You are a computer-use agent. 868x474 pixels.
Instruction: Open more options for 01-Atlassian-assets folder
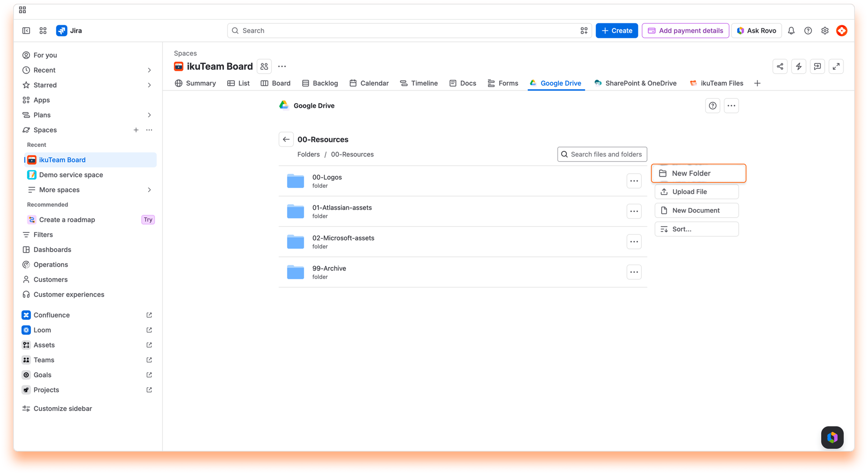(634, 211)
